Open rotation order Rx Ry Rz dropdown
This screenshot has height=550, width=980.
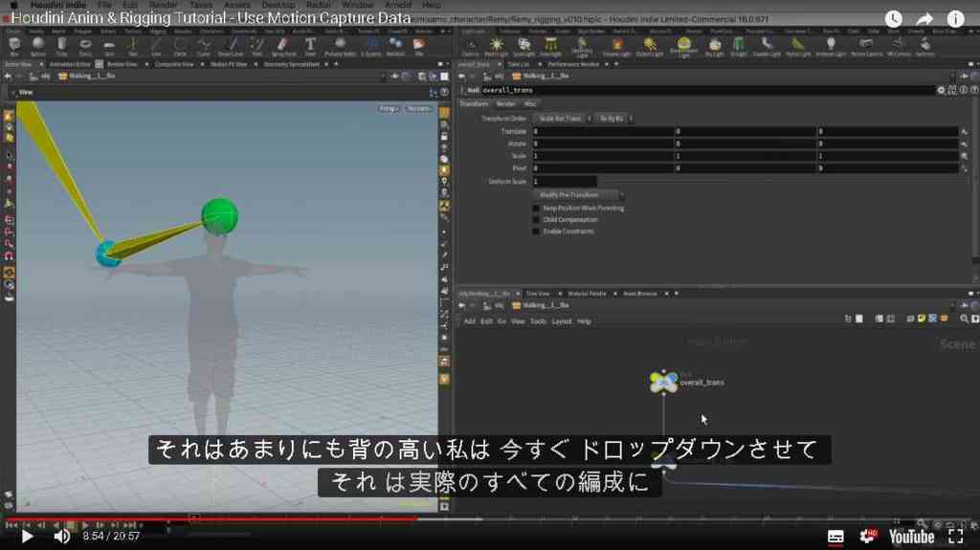pos(614,118)
